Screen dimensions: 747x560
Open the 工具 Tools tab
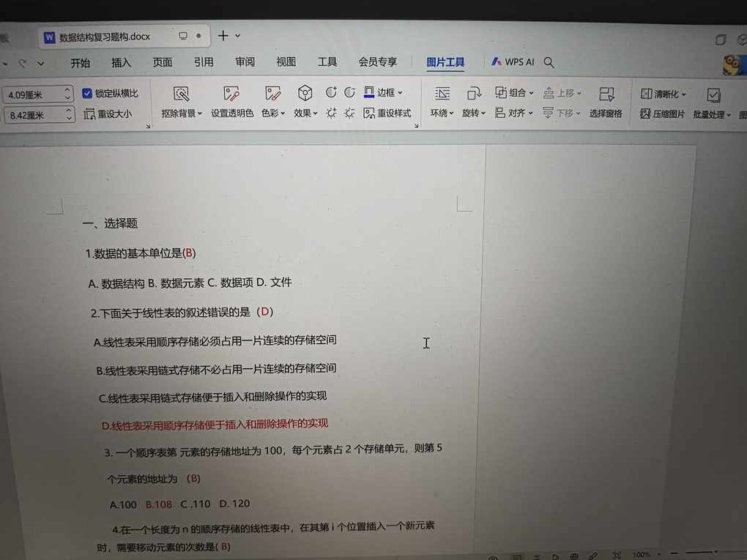coord(327,61)
